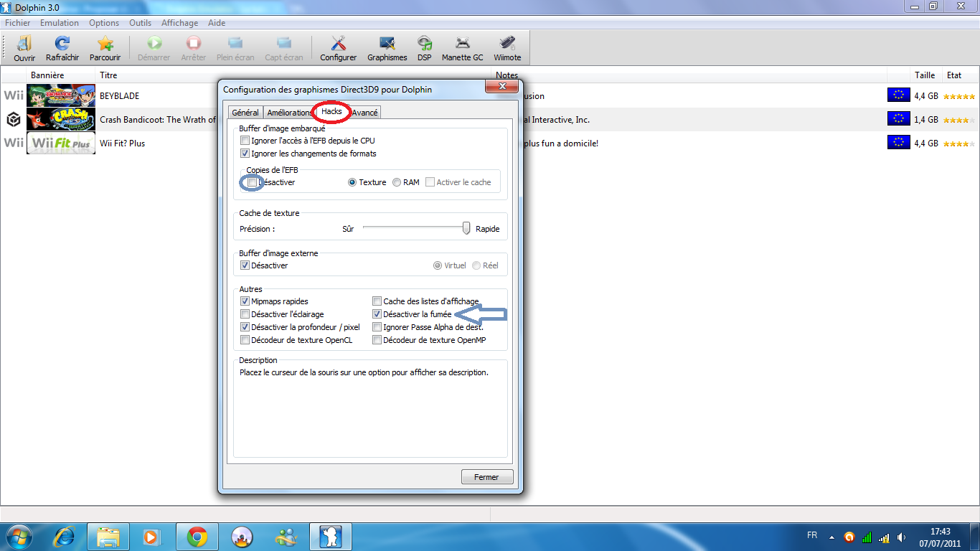This screenshot has height=551, width=980.
Task: Sort list by Bannière column header
Action: tap(61, 75)
